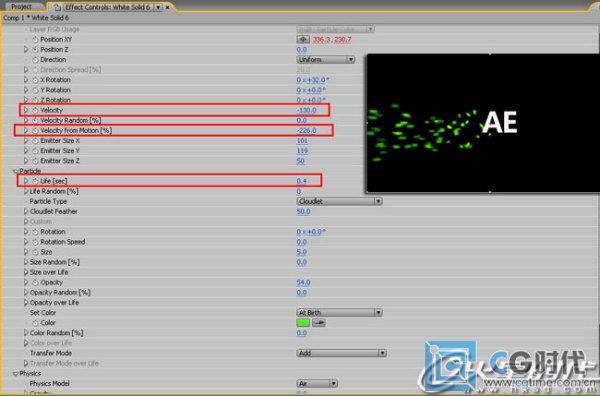Select the Transfer Mode label
Image resolution: width=600 pixels, height=396 pixels.
(51, 353)
